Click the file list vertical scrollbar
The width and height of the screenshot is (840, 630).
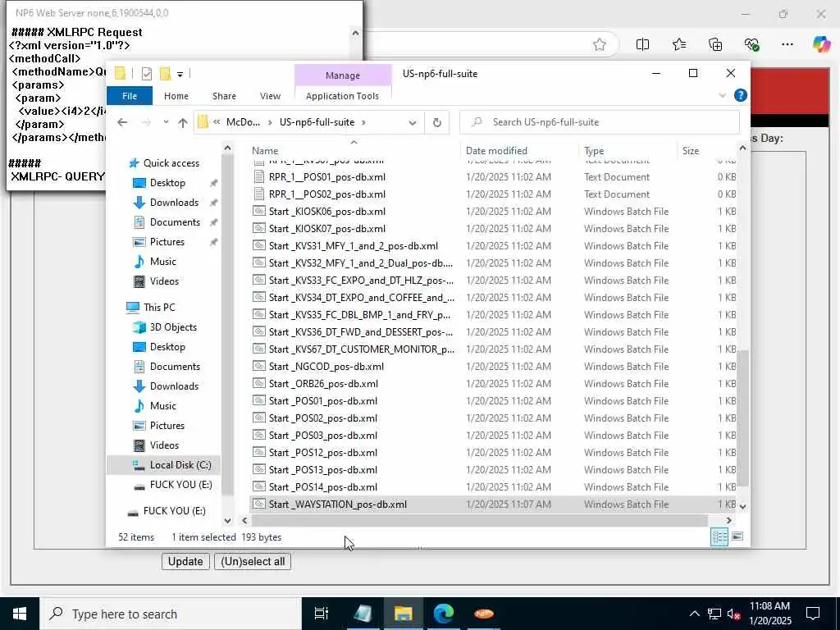point(742,418)
